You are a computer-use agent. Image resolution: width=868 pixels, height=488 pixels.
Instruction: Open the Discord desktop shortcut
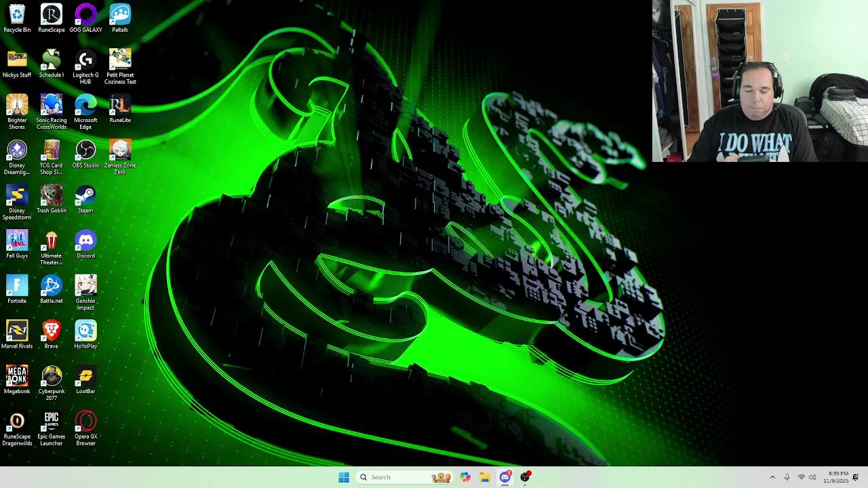coord(85,245)
